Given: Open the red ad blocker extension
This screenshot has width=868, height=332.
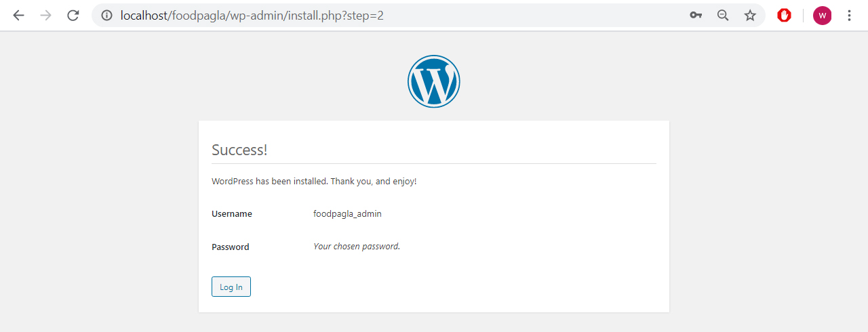Looking at the screenshot, I should [x=785, y=16].
